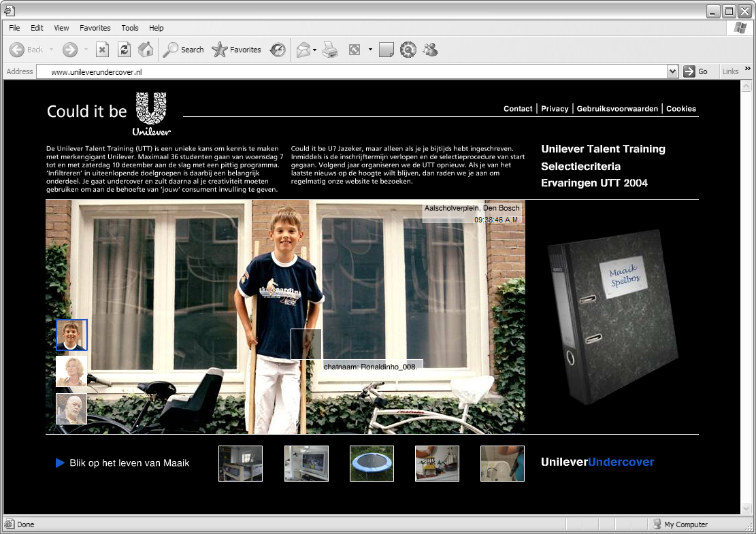Open the television room thumbnail

306,464
